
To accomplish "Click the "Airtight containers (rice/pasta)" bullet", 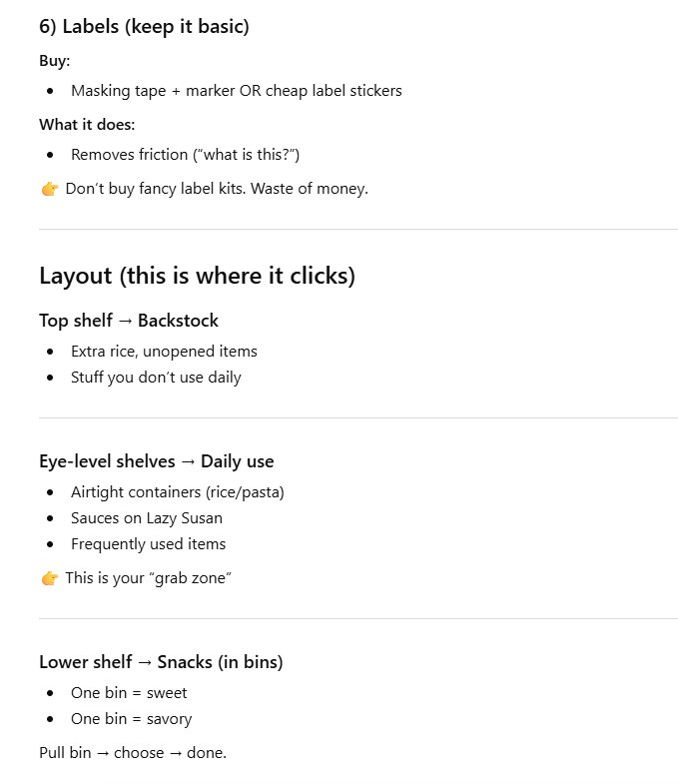I will 178,492.
